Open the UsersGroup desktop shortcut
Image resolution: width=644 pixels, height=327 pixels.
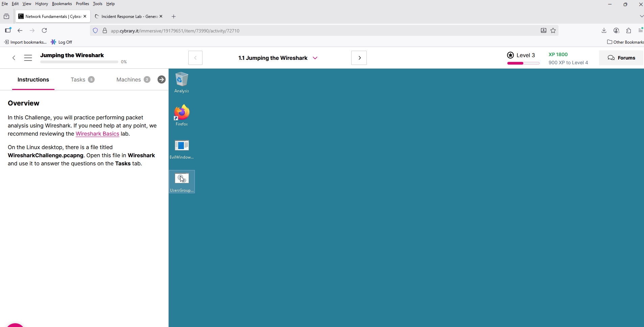coord(182,179)
